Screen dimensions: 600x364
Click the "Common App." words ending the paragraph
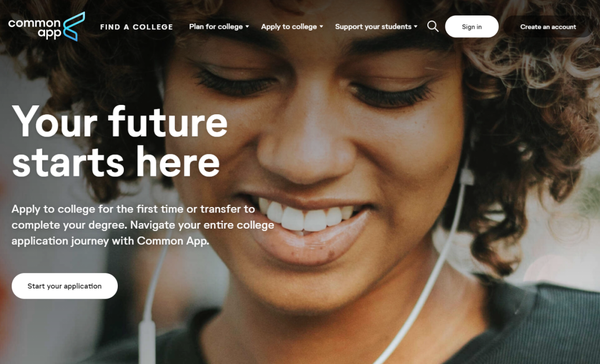173,241
